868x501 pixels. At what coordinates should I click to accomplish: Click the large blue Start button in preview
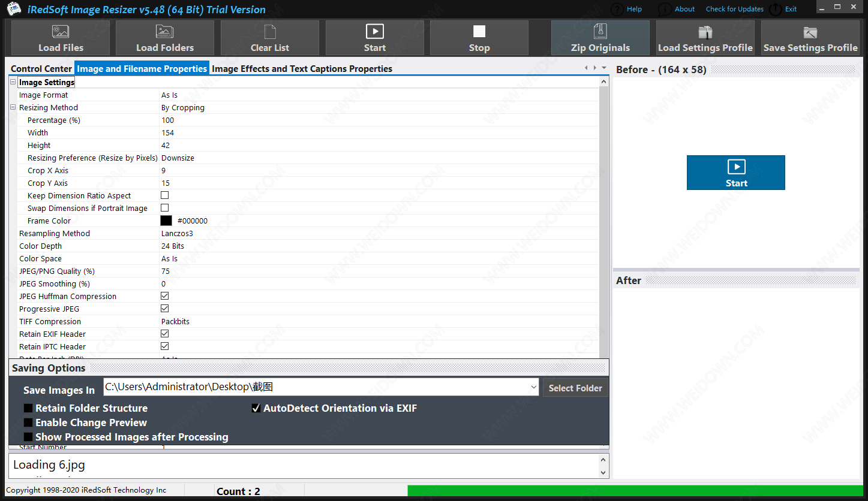tap(736, 173)
